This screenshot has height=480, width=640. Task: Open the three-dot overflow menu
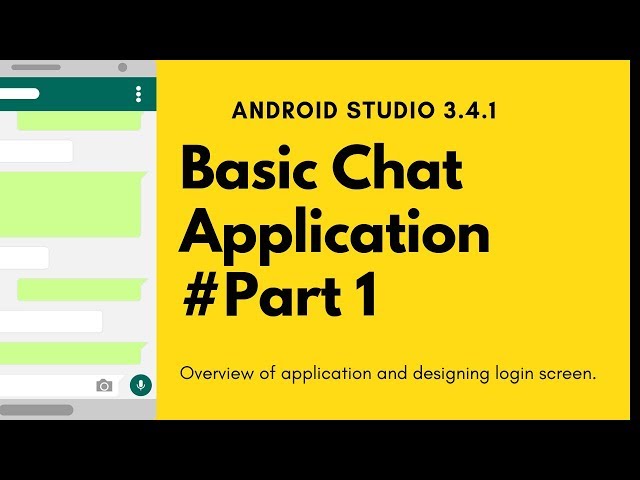tap(138, 94)
